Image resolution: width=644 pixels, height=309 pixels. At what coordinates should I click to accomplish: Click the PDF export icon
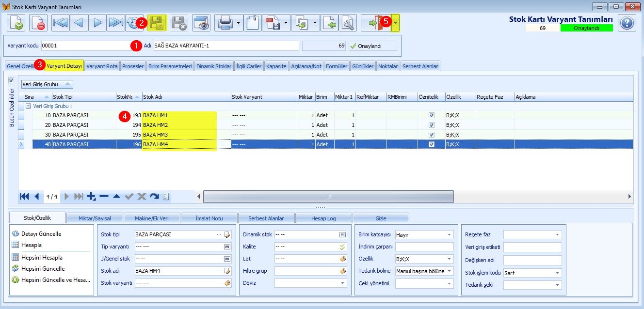coord(272,23)
